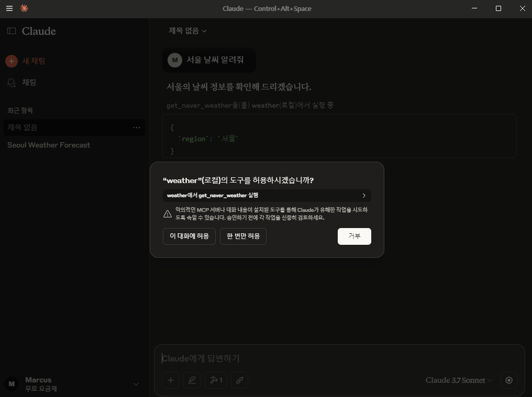Click the warning triangle icon
Image resolution: width=532 pixels, height=397 pixels.
(x=168, y=214)
